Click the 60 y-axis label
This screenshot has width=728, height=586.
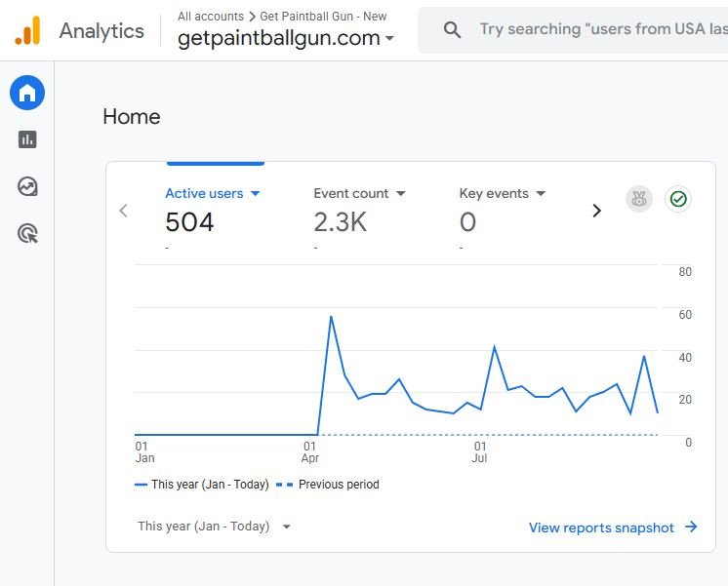coord(685,315)
